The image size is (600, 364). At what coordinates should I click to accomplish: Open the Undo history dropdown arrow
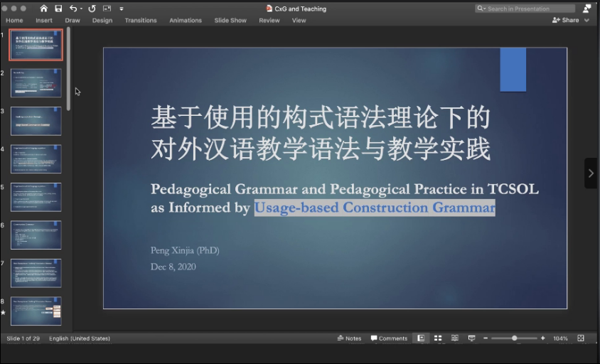[x=81, y=9]
